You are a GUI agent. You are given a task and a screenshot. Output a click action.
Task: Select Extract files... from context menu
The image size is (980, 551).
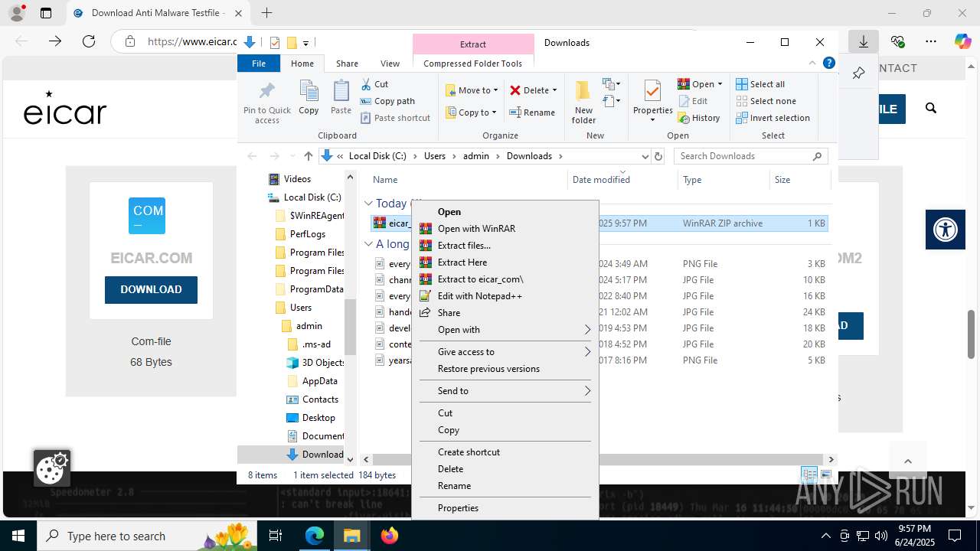[505, 246]
